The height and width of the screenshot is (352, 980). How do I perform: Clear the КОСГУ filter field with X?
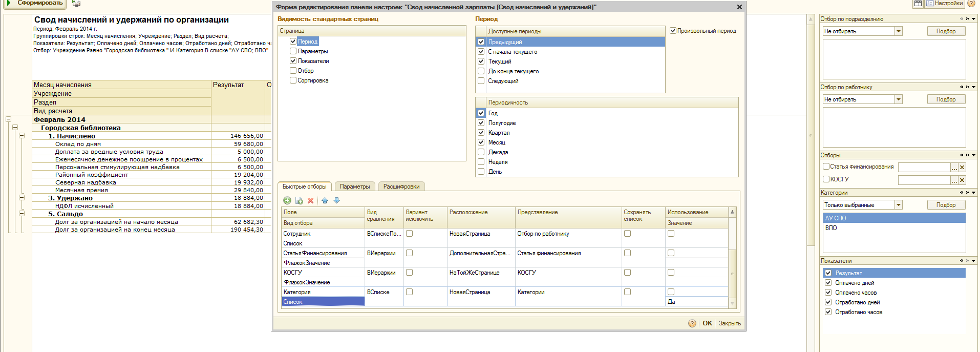point(962,180)
